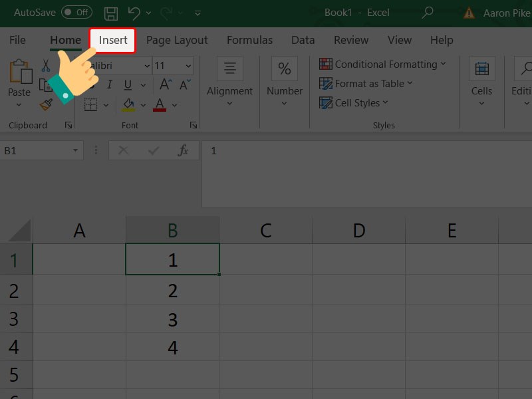Open the Cells button menu

pyautogui.click(x=481, y=80)
